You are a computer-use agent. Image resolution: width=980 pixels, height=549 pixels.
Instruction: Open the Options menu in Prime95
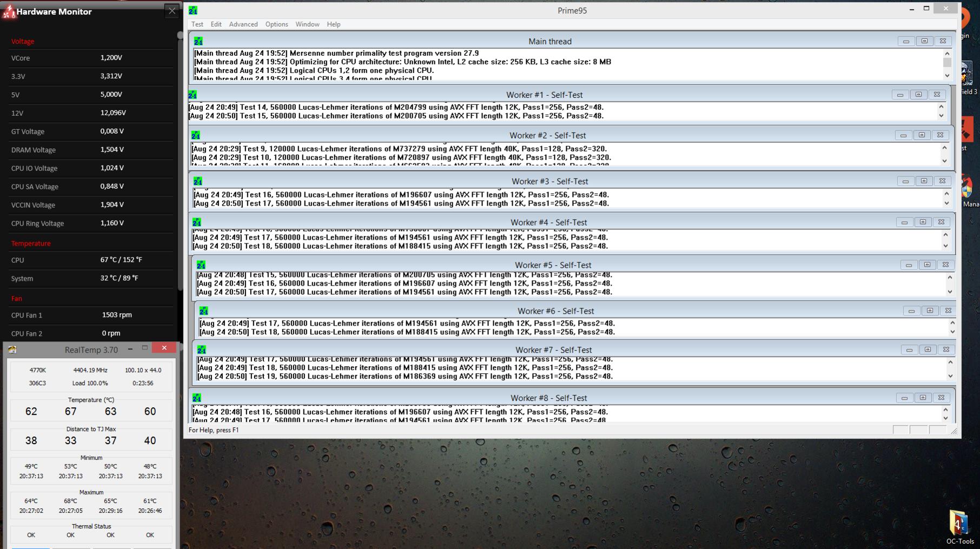276,24
